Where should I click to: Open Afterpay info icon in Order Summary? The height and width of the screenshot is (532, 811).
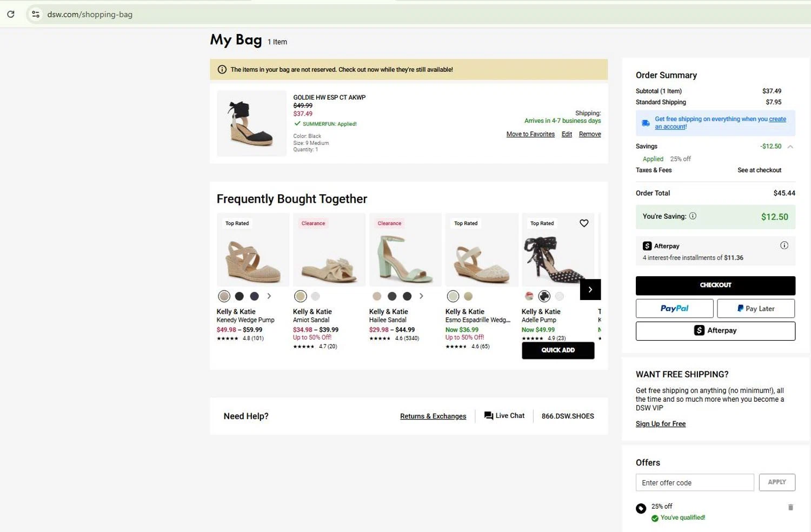click(x=784, y=245)
